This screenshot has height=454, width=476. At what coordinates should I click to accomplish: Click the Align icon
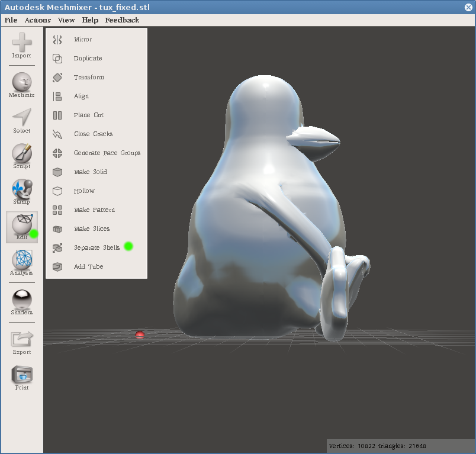(57, 96)
